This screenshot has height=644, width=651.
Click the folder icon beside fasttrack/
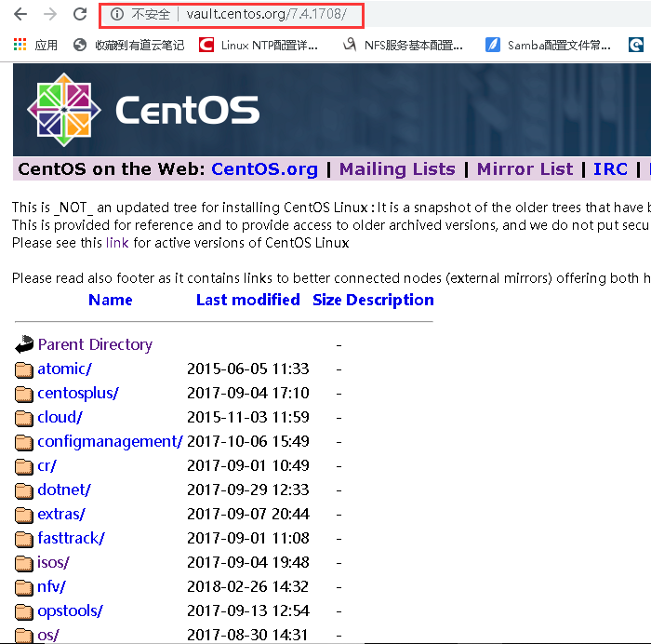pos(24,539)
